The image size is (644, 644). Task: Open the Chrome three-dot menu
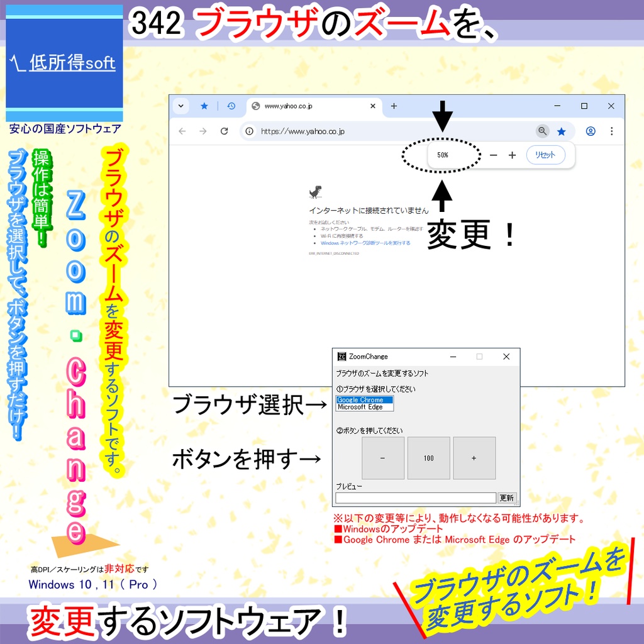(612, 131)
